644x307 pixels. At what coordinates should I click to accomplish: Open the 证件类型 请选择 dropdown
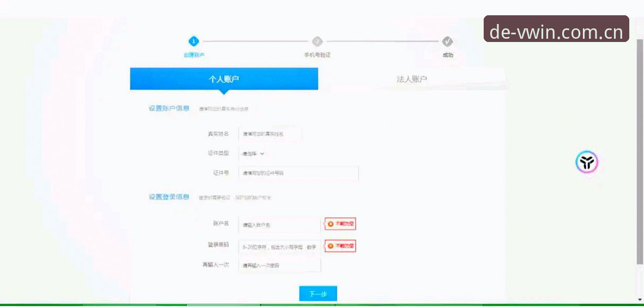252,154
